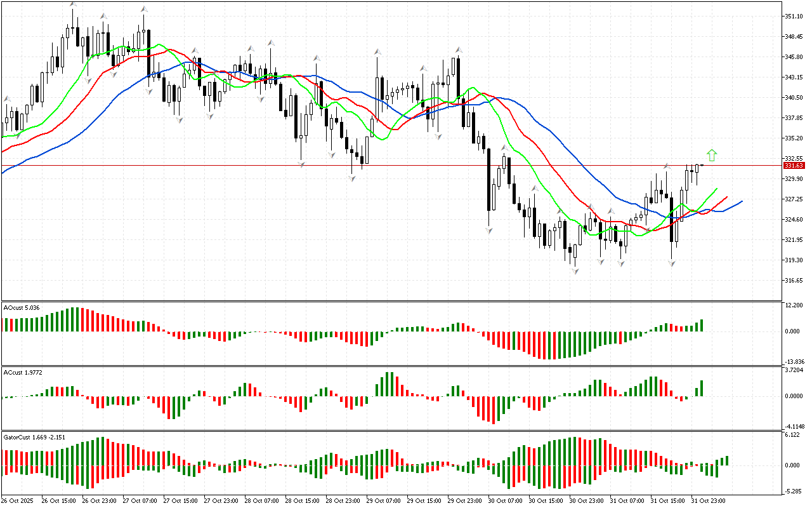Click the fractal arrow above the highest candle
Screen dimensions: 812x508
click(x=74, y=4)
